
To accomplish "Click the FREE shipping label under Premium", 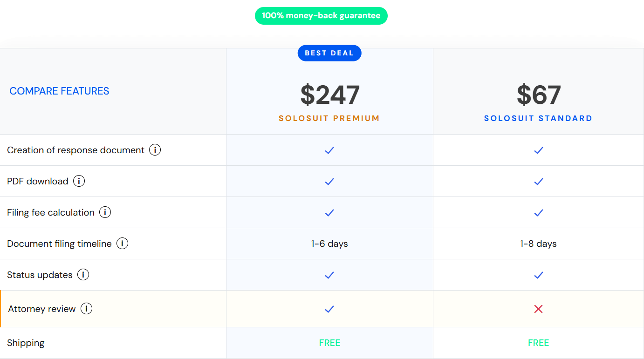I will [x=329, y=342].
